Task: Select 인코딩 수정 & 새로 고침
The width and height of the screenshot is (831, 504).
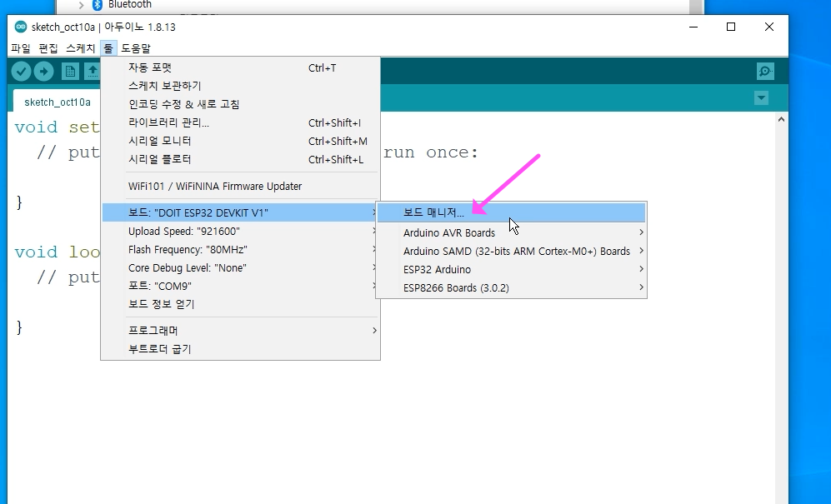Action: [x=241, y=104]
